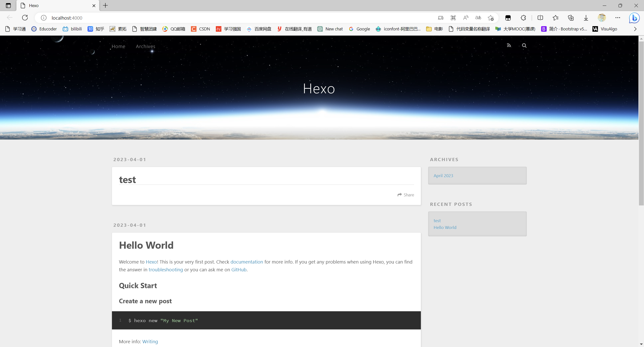
Task: Open the Bootstrap v5 简介 bookmark
Action: click(564, 29)
